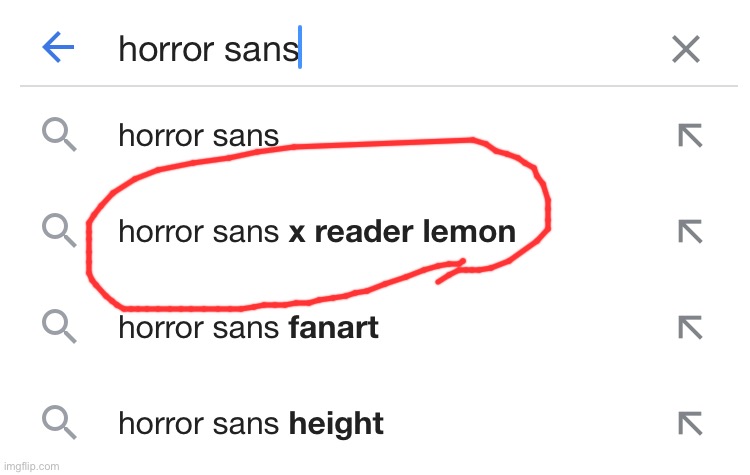750x475 pixels.
Task: Clear search text with the X icon
Action: (x=686, y=49)
